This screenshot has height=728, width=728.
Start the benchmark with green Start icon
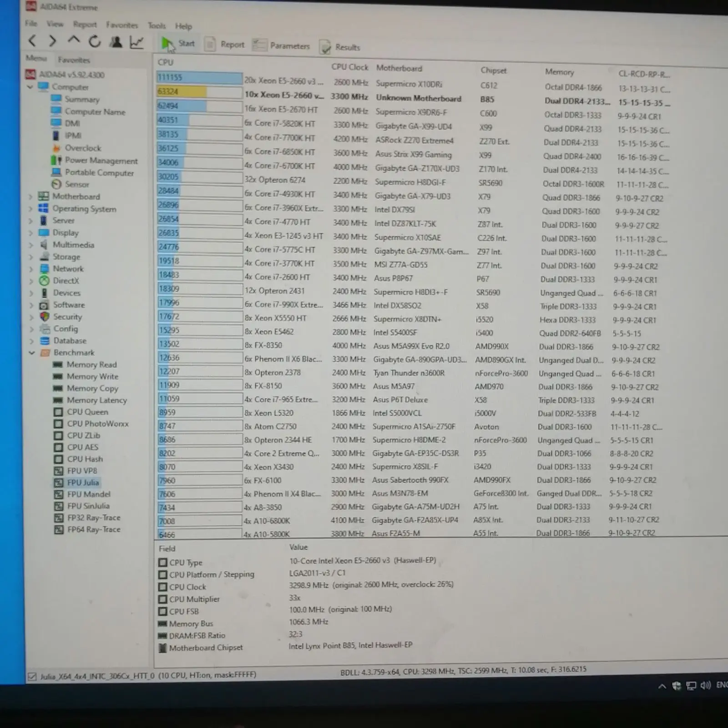click(167, 44)
